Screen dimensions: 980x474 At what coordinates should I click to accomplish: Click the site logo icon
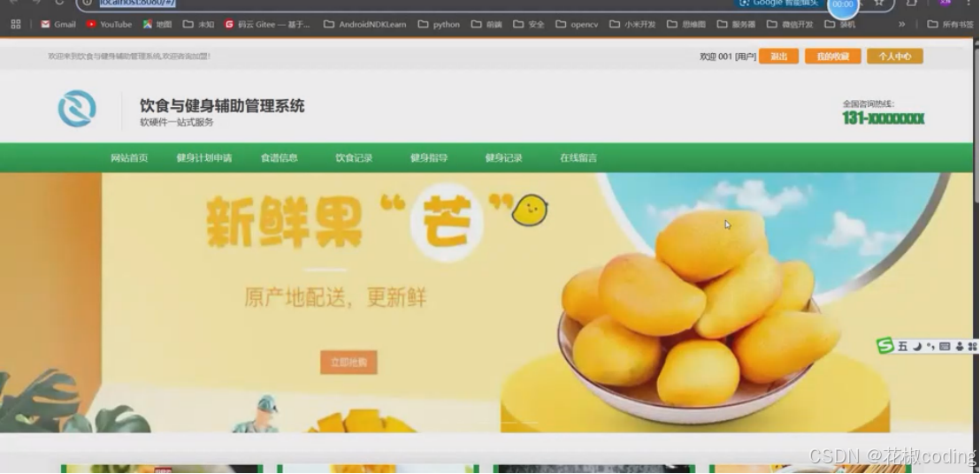[77, 109]
